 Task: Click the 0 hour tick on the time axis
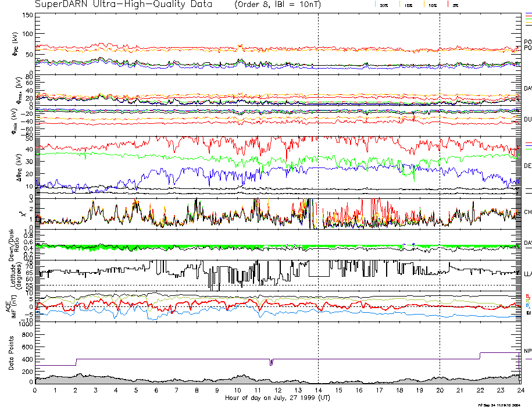pyautogui.click(x=35, y=392)
